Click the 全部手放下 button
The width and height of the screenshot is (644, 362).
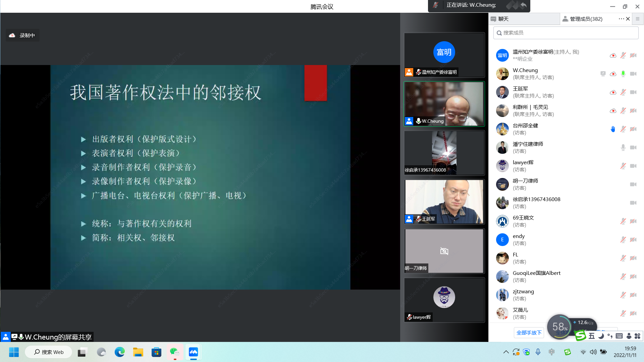(529, 333)
